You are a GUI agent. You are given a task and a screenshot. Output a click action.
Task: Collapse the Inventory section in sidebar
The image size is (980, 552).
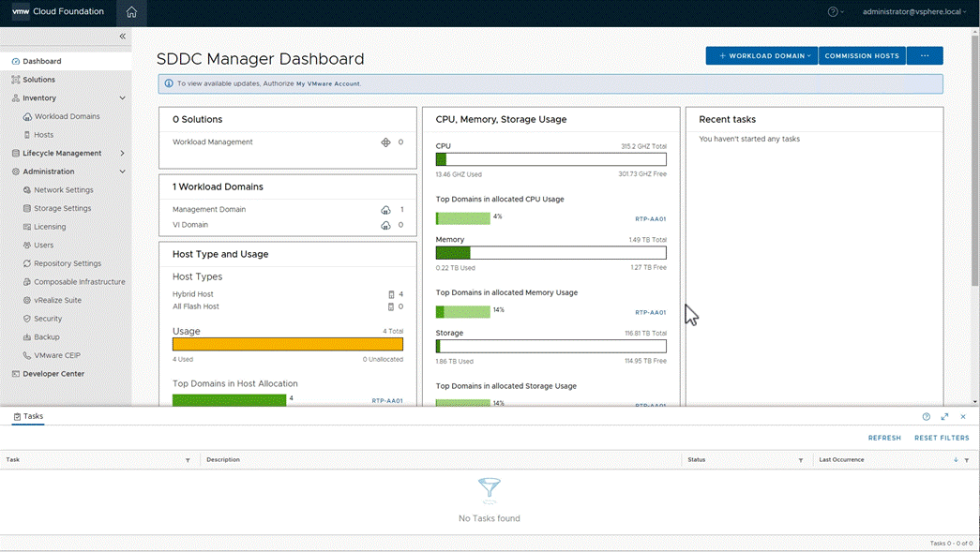123,98
